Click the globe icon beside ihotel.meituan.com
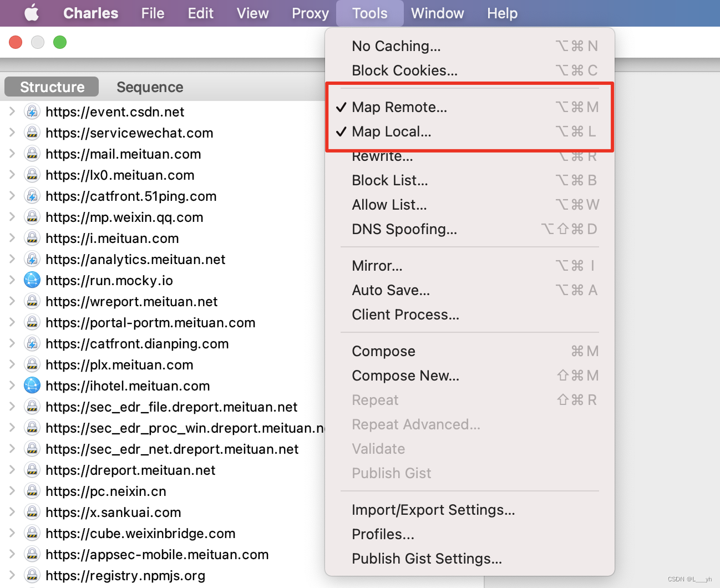Screen dimensions: 720x588 [32, 386]
